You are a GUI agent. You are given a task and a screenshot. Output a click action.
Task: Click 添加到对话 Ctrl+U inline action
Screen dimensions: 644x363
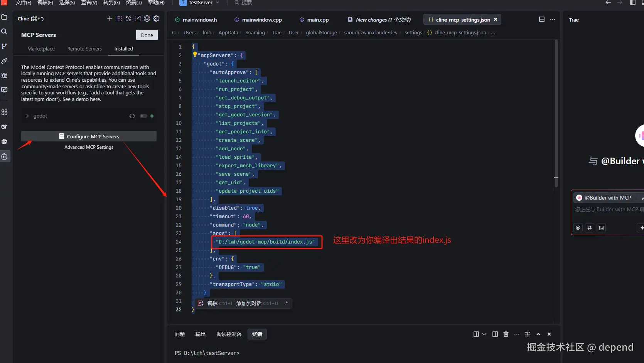click(257, 304)
